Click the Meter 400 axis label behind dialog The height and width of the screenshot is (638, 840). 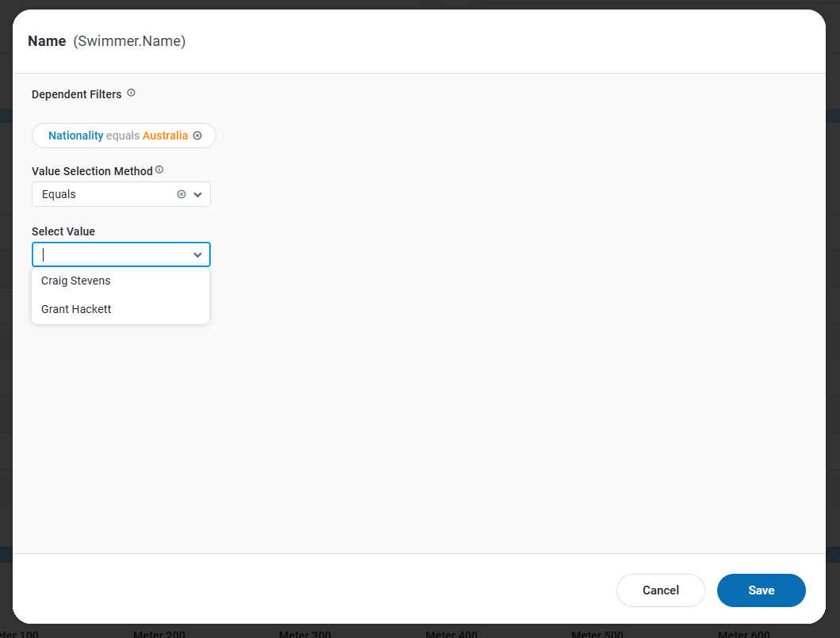(x=451, y=634)
